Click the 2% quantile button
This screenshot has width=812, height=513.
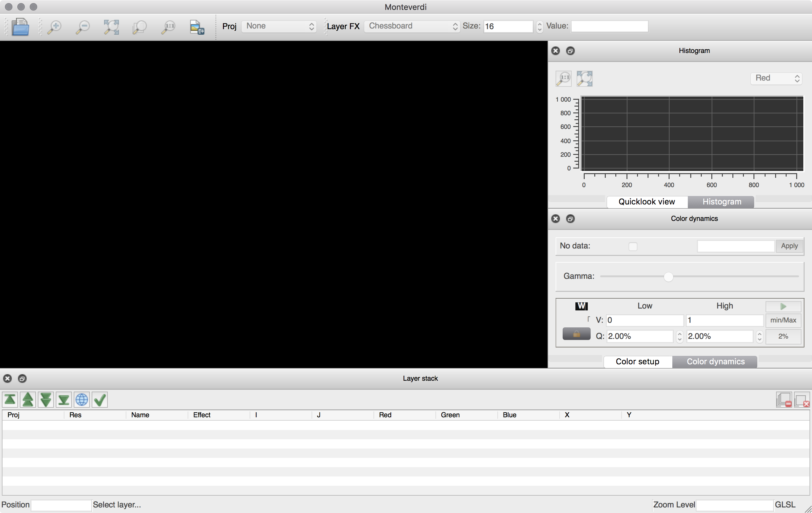coord(783,336)
